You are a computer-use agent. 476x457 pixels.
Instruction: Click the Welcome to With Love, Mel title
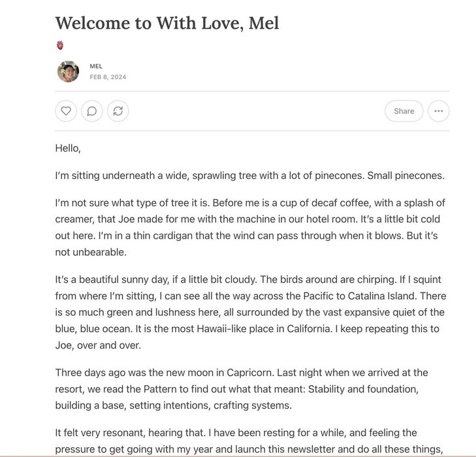click(167, 23)
